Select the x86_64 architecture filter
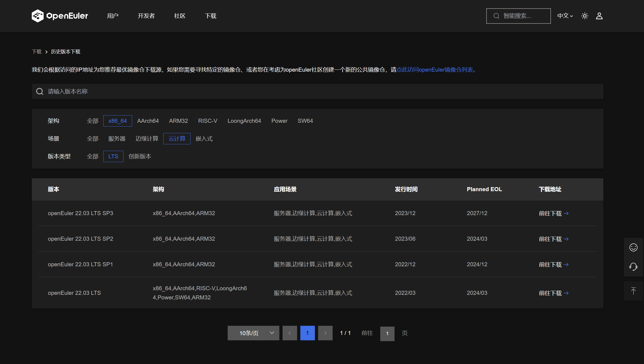The width and height of the screenshot is (644, 364). click(118, 121)
